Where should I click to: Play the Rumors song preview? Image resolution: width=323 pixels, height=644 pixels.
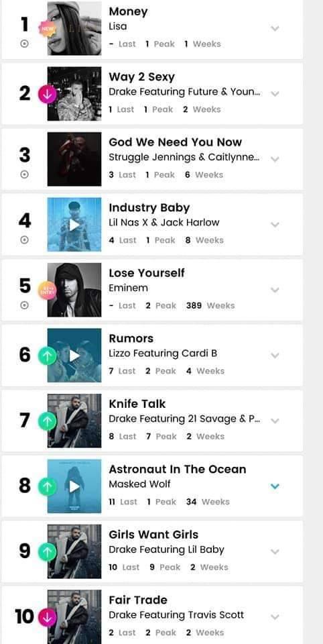click(x=74, y=356)
